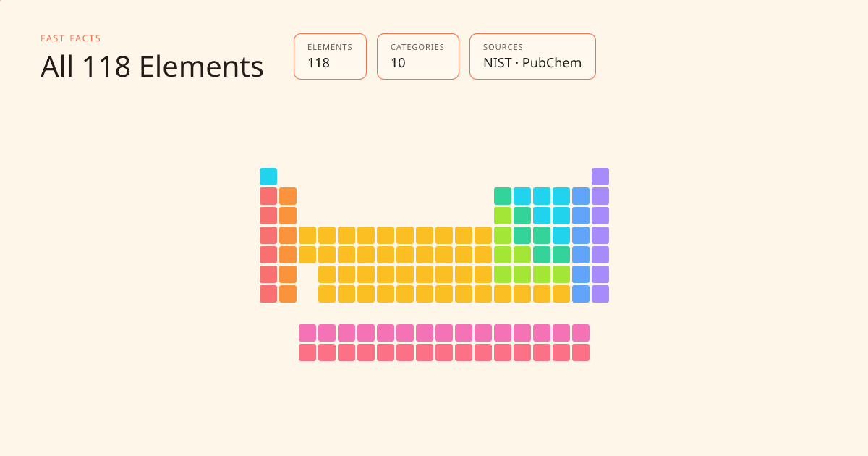Select the neon noble gas cell
Image resolution: width=868 pixels, height=456 pixels.
pyautogui.click(x=600, y=196)
